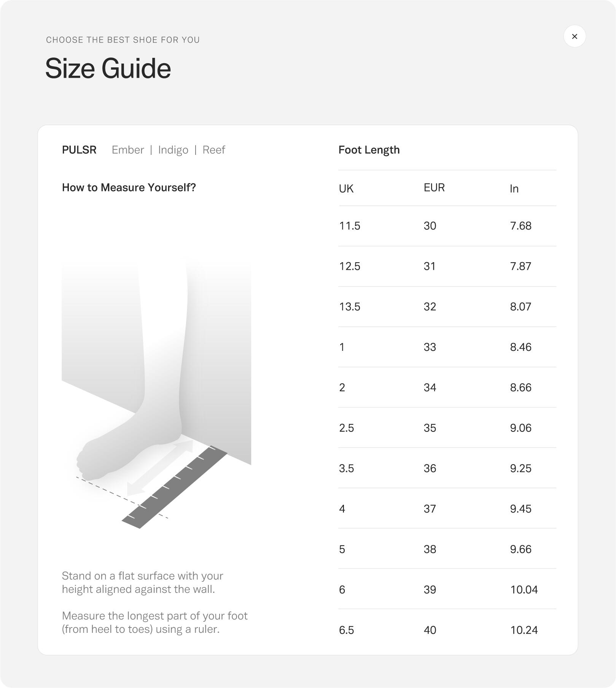Viewport: 616px width, 688px height.
Task: Click the In column header
Action: 514,189
